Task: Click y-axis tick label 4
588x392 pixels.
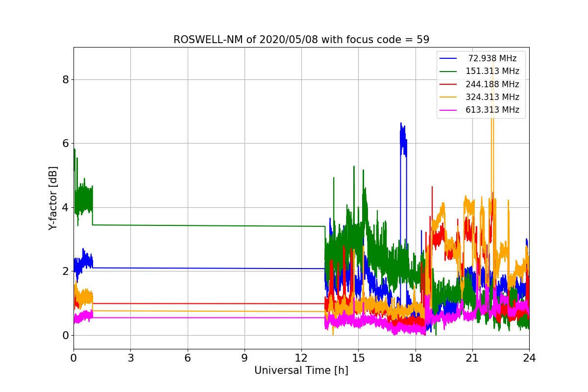Action: coord(66,207)
